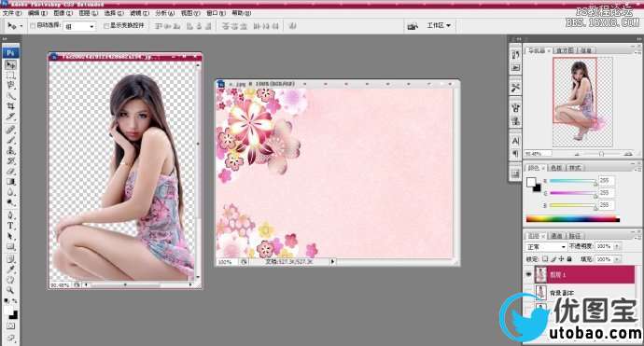Image resolution: width=644 pixels, height=346 pixels.
Task: Select the Crop tool
Action: (10, 106)
